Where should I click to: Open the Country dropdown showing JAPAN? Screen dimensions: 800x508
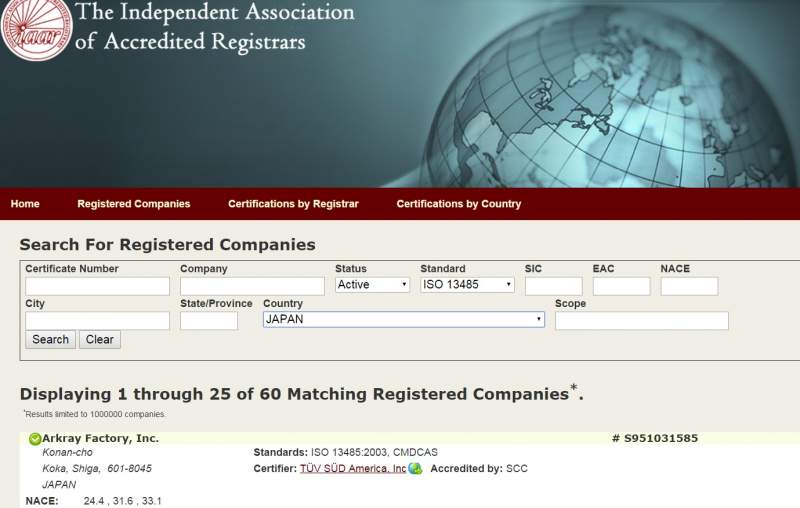404,319
